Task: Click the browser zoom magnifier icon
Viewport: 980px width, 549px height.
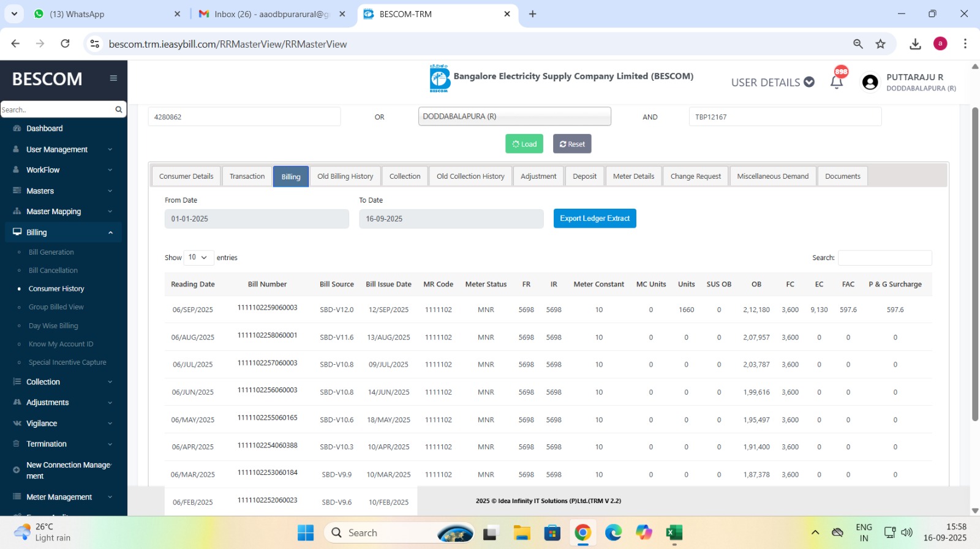Action: (x=858, y=44)
